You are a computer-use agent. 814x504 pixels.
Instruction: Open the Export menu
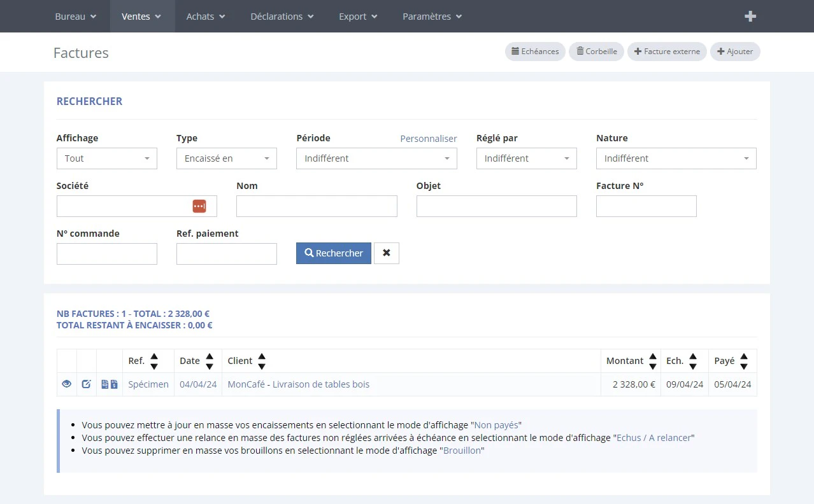point(358,17)
